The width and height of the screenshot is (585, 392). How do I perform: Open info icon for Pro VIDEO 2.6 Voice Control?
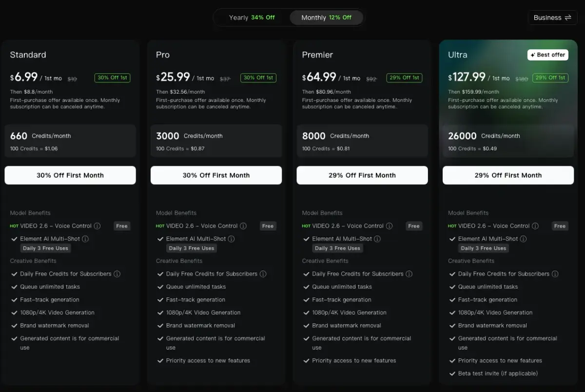[x=243, y=226]
